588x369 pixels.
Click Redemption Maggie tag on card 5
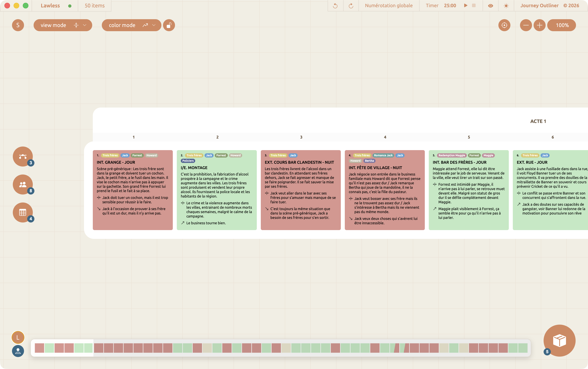click(x=452, y=155)
